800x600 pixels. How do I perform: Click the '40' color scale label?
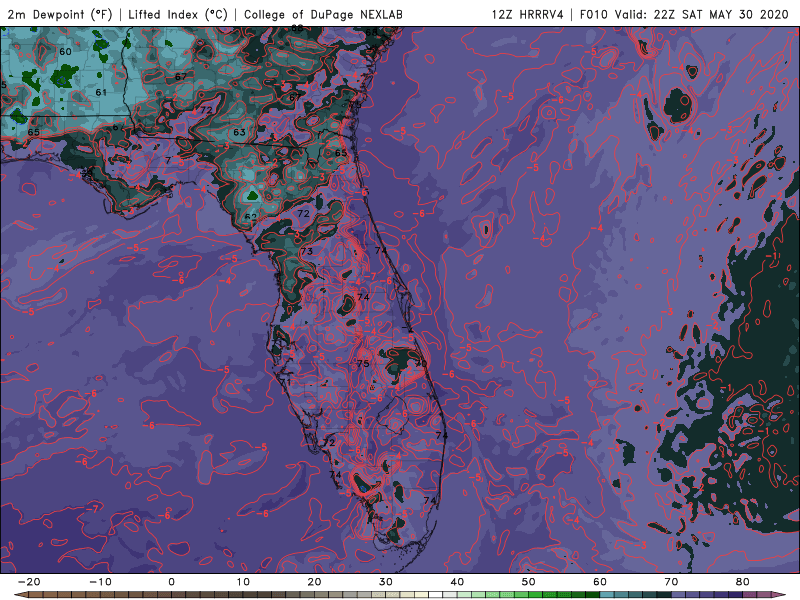coord(457,582)
